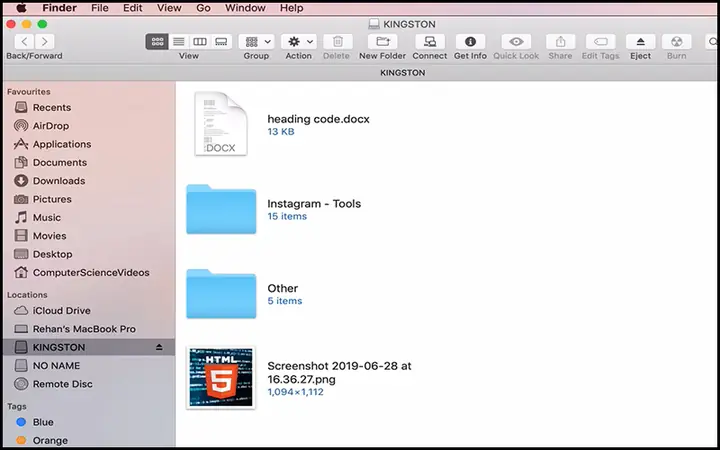
Task: Click the Other folder name
Action: 282,288
